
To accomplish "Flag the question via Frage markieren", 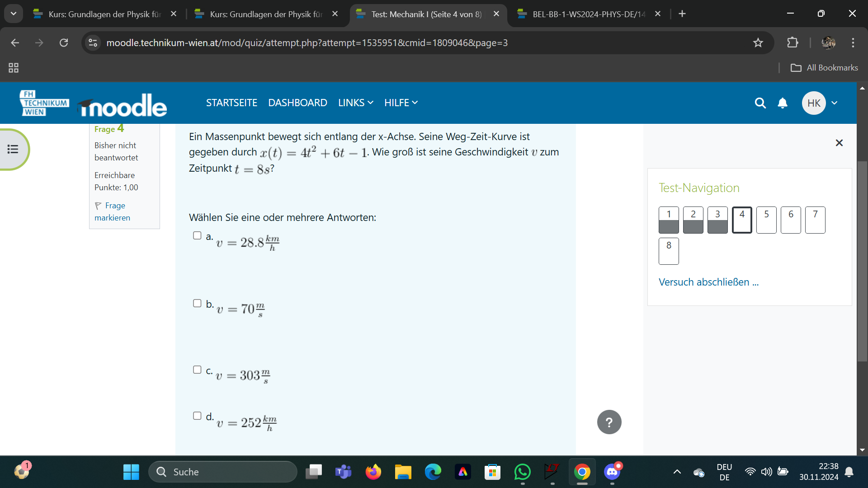I will click(x=113, y=211).
